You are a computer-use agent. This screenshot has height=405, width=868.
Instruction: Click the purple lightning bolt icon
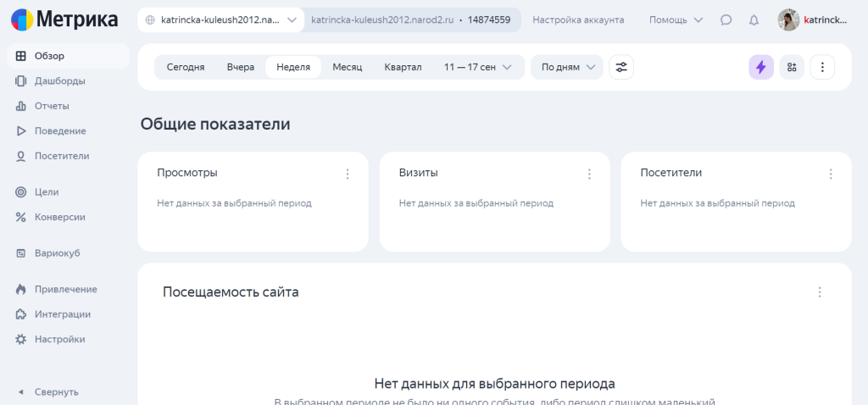pyautogui.click(x=761, y=68)
